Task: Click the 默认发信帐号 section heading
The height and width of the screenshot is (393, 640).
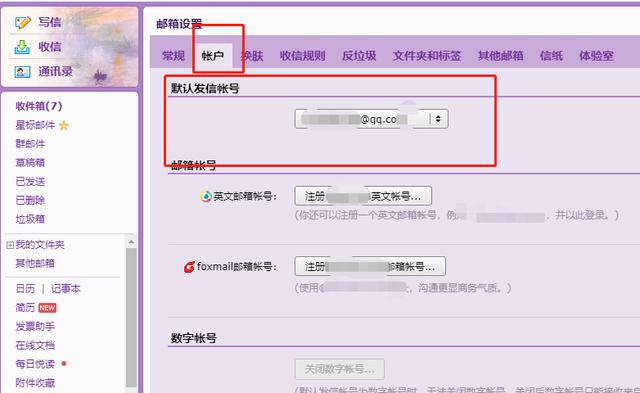Action: pyautogui.click(x=205, y=89)
